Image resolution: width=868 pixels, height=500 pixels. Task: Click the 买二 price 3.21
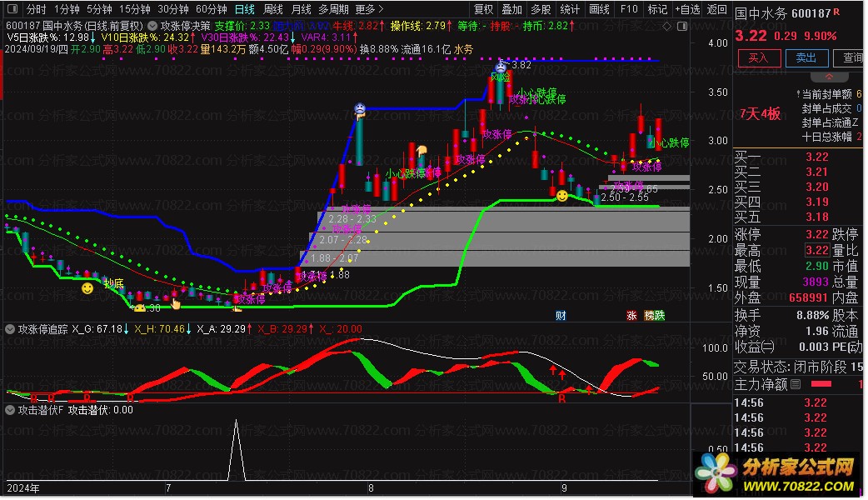[x=817, y=172]
